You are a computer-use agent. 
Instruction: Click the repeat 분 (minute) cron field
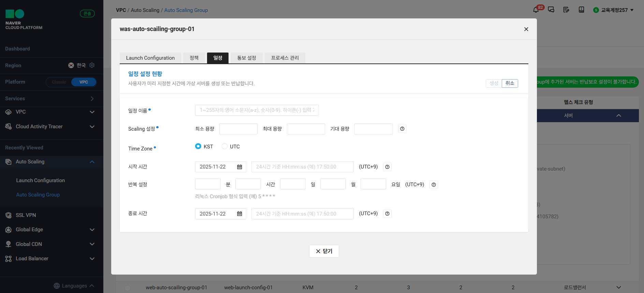[x=208, y=184]
